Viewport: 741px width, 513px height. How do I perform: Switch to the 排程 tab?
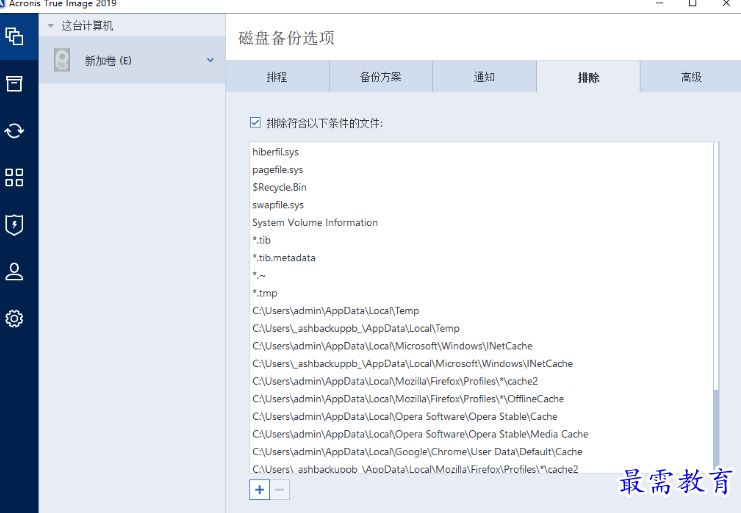pos(277,77)
